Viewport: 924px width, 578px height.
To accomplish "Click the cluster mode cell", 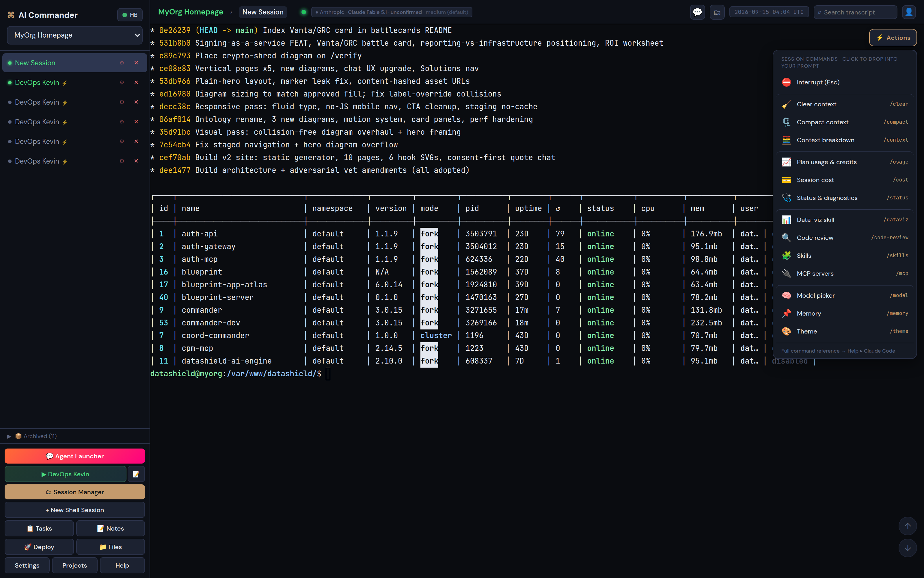I will [x=436, y=336].
